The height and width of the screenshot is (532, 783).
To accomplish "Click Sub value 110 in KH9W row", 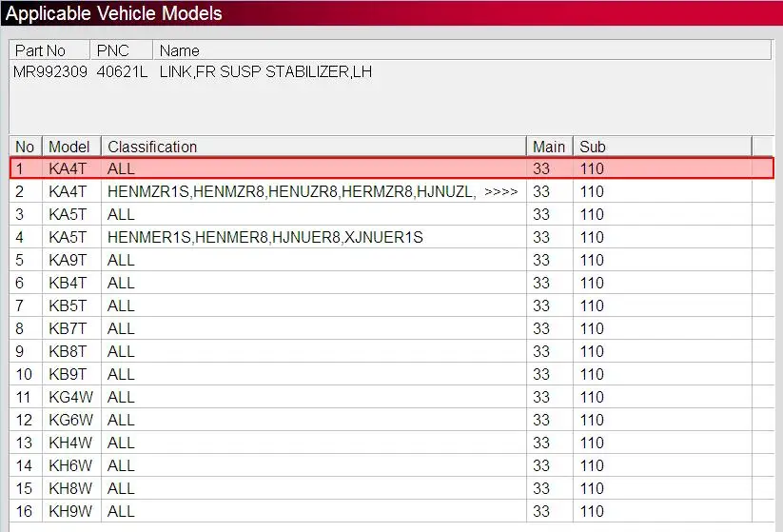I will click(x=592, y=511).
